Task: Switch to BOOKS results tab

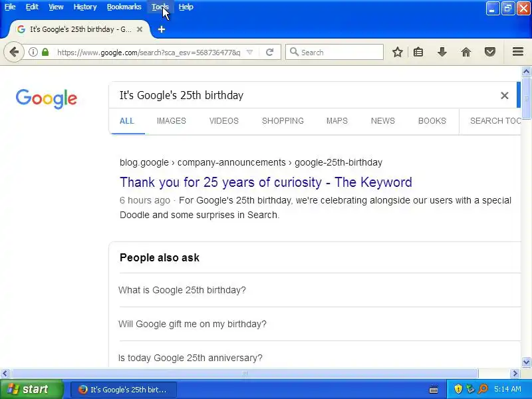Action: click(432, 121)
